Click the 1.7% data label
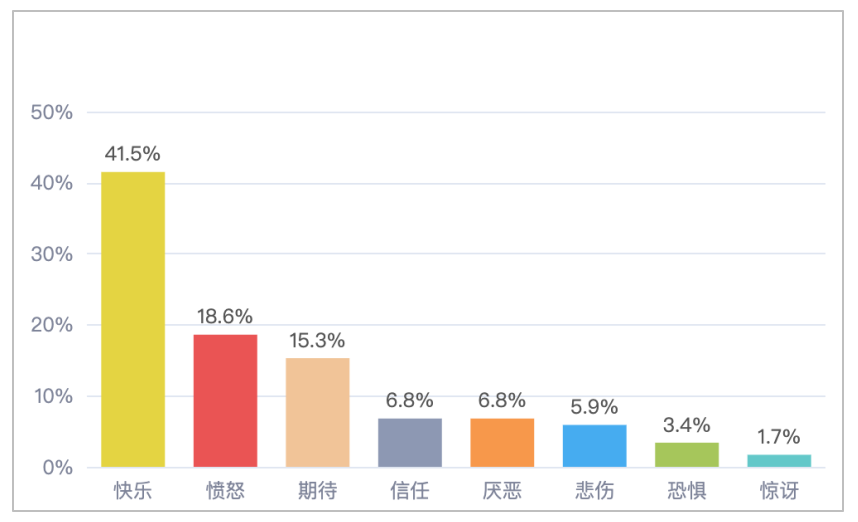The image size is (858, 522). pos(779,437)
